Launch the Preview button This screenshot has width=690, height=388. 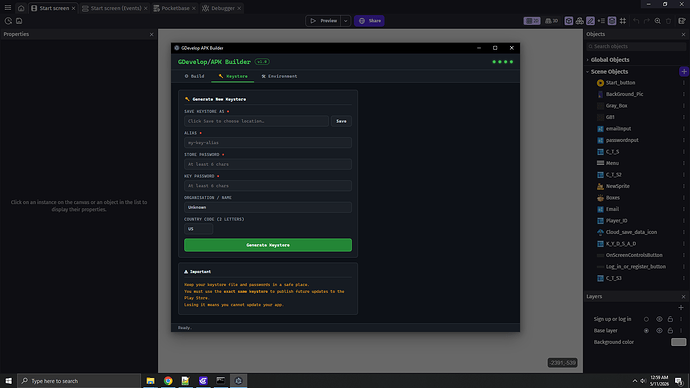click(323, 21)
